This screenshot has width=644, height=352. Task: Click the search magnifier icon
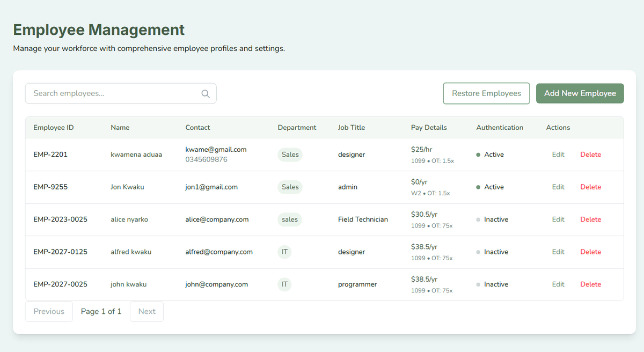point(206,93)
